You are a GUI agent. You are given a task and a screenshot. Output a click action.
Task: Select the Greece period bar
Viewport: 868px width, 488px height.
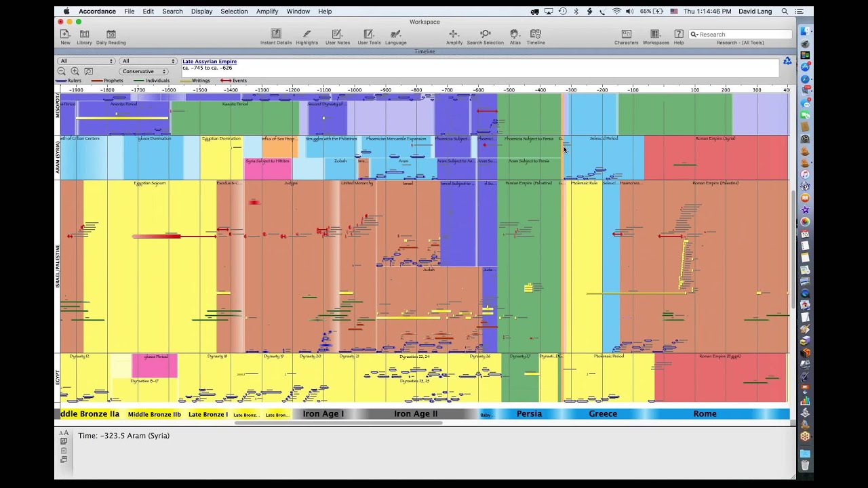pos(603,413)
